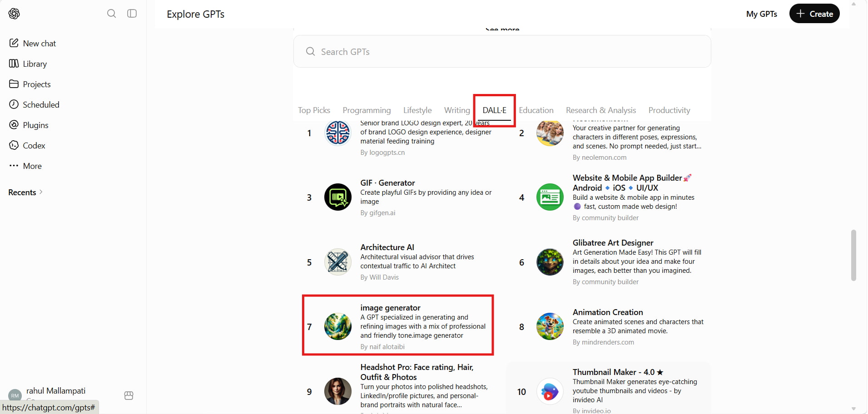The image size is (868, 414).
Task: Open the GIF · Generator title
Action: (387, 183)
